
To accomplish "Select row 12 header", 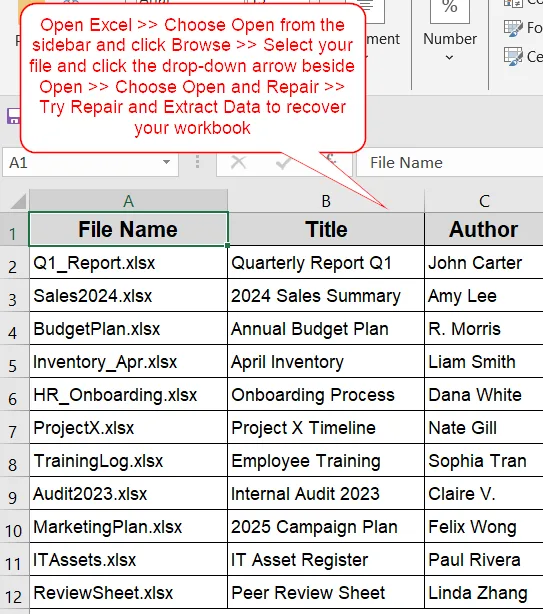I will click(x=14, y=592).
